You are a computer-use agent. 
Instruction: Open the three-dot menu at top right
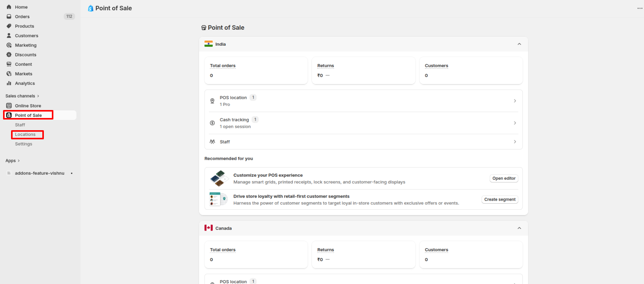[x=639, y=8]
